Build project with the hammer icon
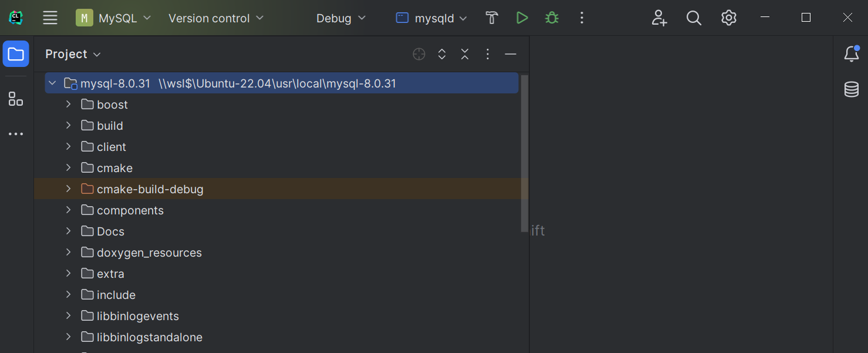Screen dimensions: 868x353 click(x=492, y=18)
